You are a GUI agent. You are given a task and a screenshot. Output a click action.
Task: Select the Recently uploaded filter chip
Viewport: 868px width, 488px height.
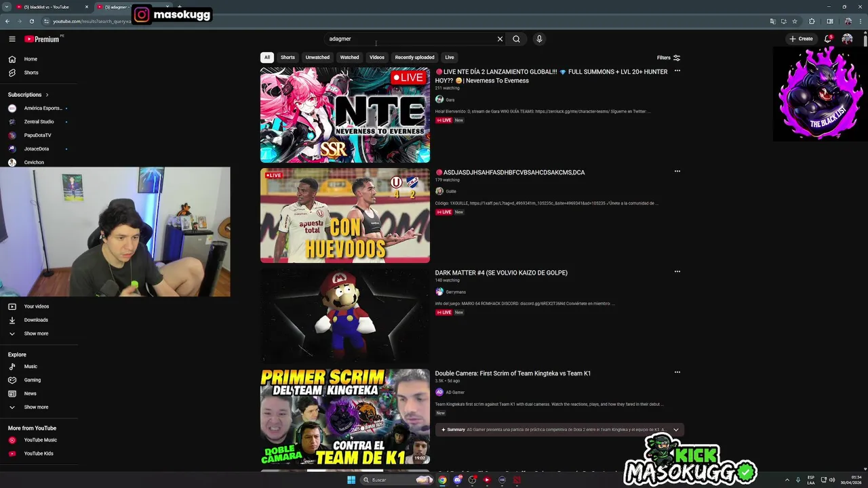click(x=414, y=58)
